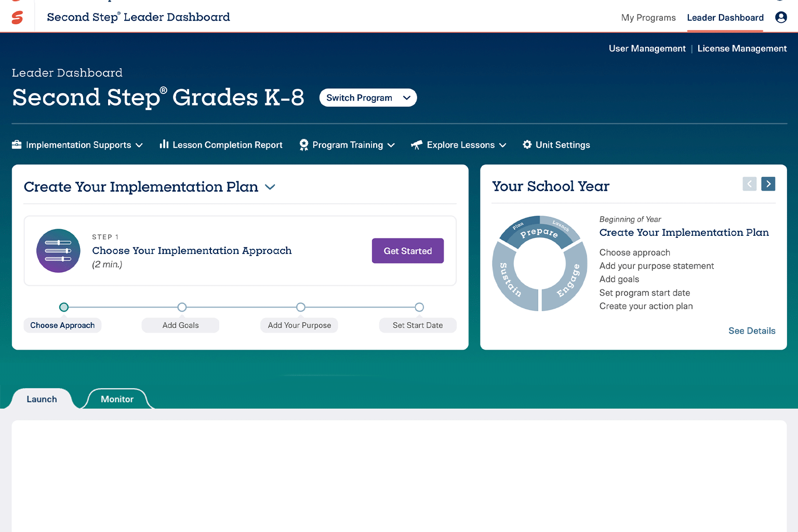Collapse the Create Your Implementation Plan section
This screenshot has width=798, height=532.
pyautogui.click(x=270, y=187)
